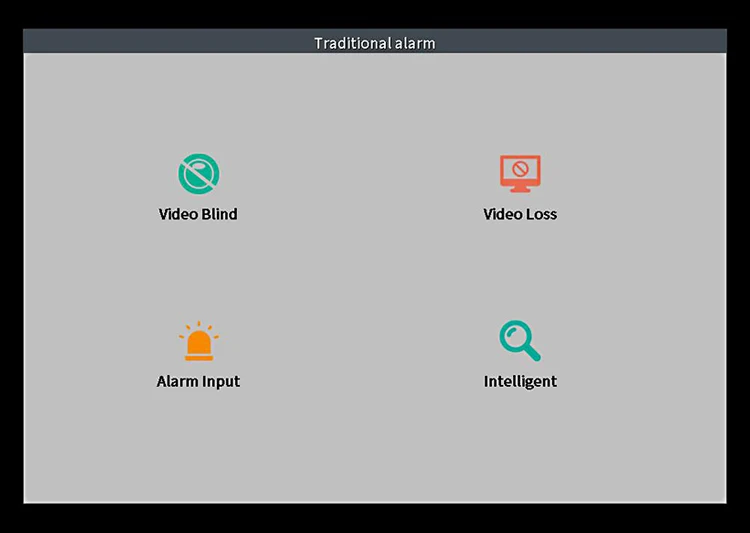
Task: Open the Intelligent magnifier icon
Action: 520,341
